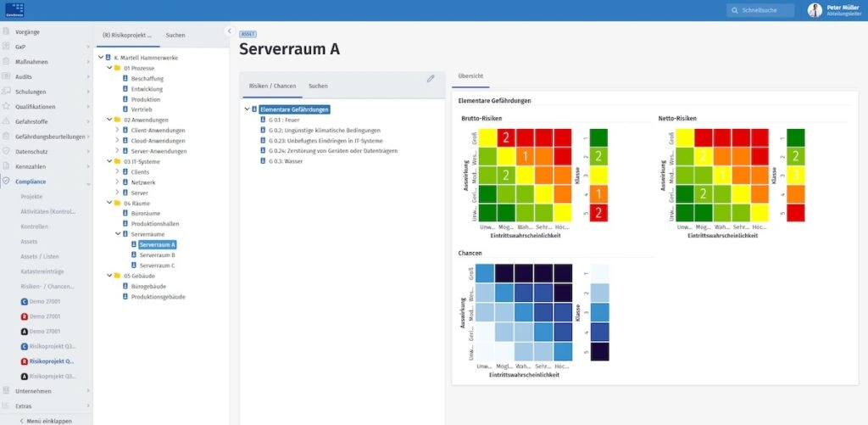Open Projekte under Compliance
The image size is (868, 425).
click(x=31, y=197)
